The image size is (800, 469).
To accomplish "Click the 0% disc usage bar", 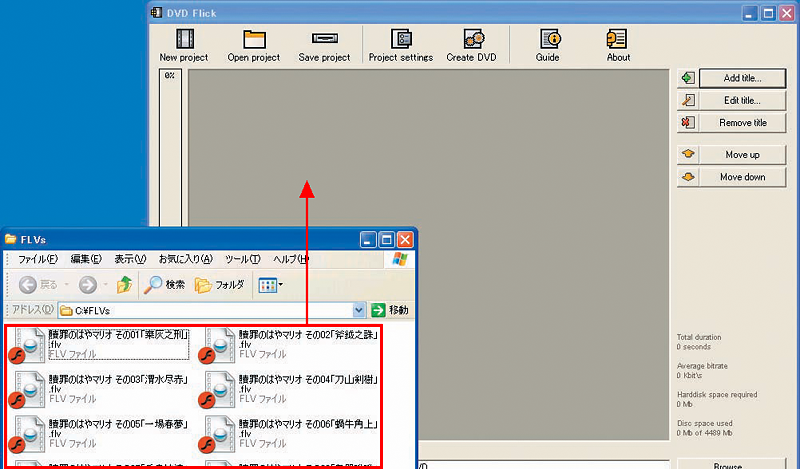I will pyautogui.click(x=170, y=148).
